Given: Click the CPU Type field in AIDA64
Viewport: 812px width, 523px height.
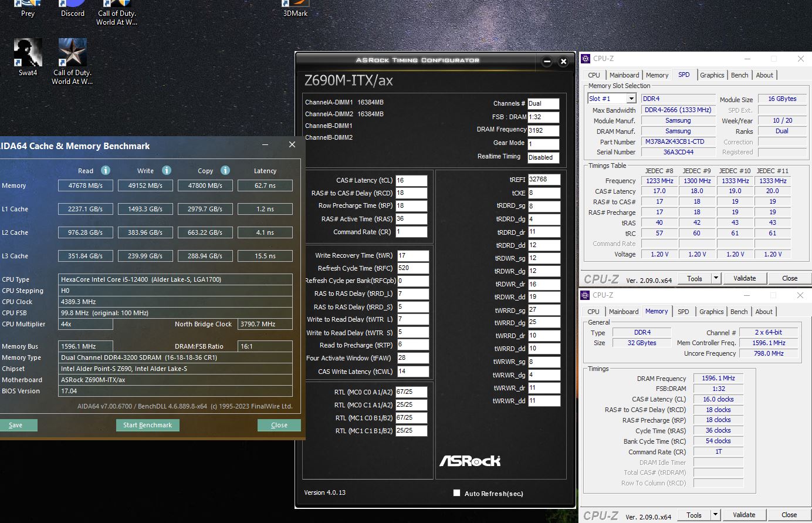Looking at the screenshot, I should (x=175, y=279).
